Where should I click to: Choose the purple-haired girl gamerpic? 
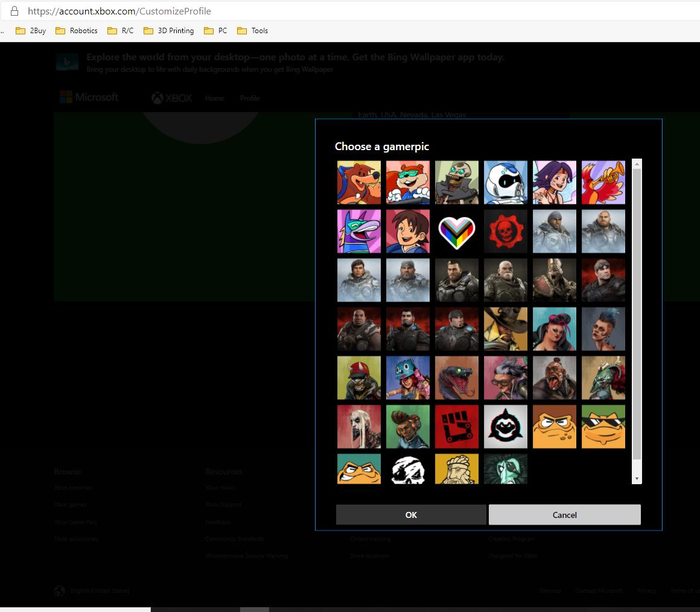pyautogui.click(x=555, y=183)
